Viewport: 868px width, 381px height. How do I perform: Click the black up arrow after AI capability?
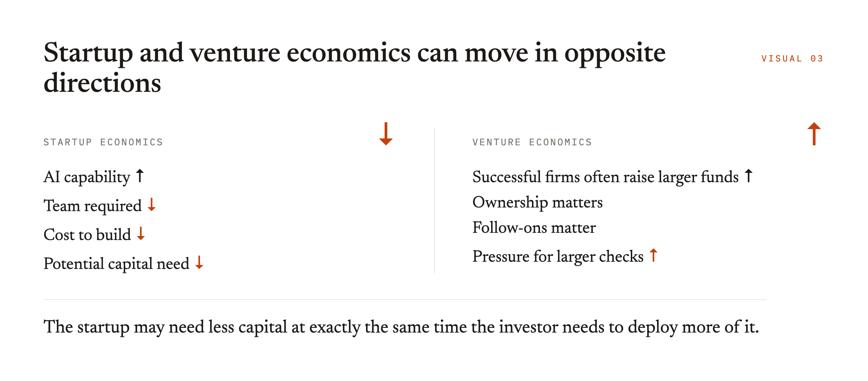140,176
